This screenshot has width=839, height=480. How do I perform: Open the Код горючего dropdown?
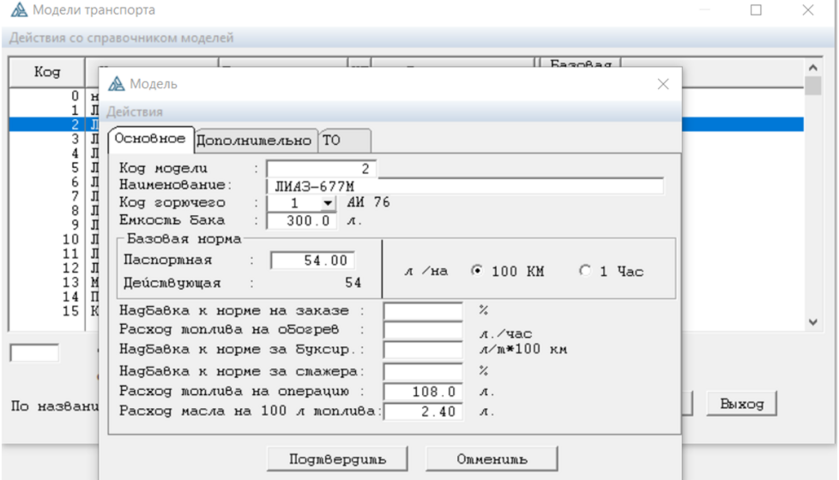(327, 203)
